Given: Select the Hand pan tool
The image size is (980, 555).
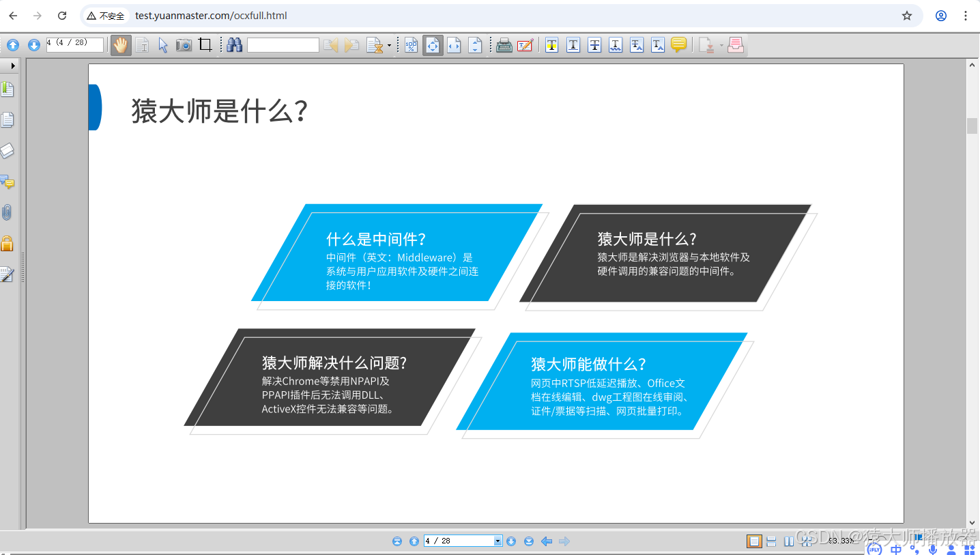Looking at the screenshot, I should 121,45.
